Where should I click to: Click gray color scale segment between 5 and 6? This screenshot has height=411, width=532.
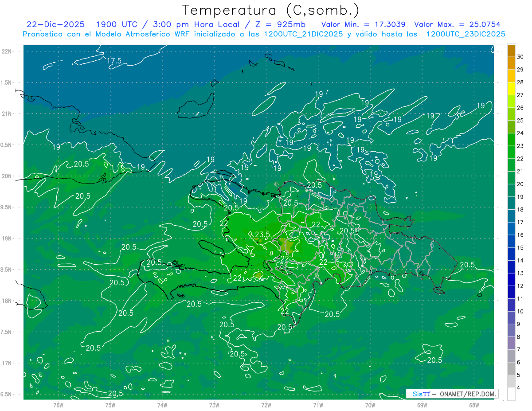click(x=511, y=368)
